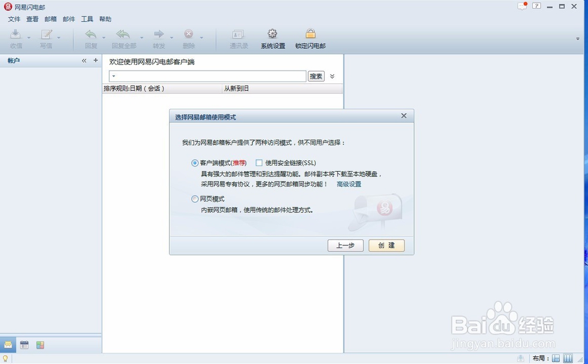Click the light bulb tip icon

click(5, 359)
